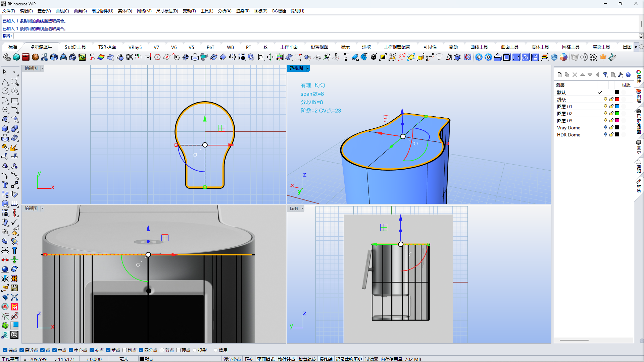Toggle the 中点 osnap checkbox
The height and width of the screenshot is (362, 644).
click(54, 350)
